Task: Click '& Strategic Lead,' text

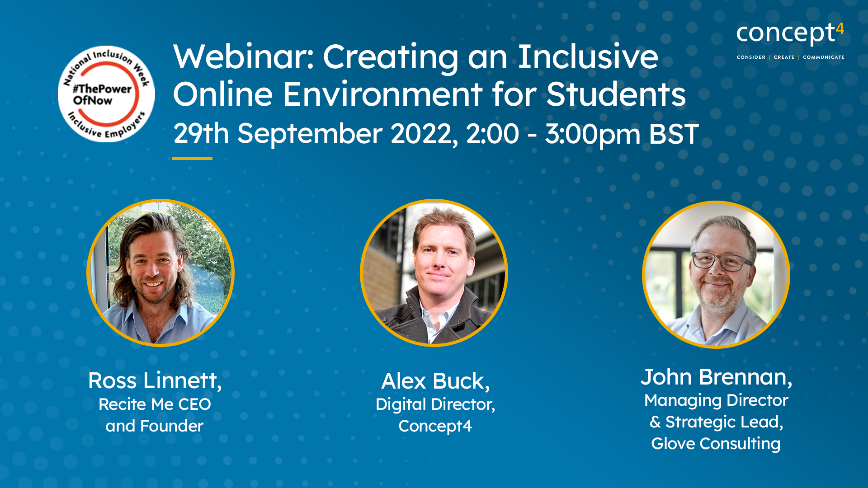Action: point(716,422)
